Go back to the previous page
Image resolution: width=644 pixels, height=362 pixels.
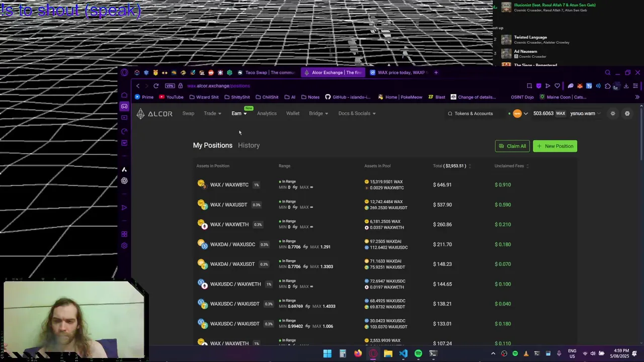[138, 86]
